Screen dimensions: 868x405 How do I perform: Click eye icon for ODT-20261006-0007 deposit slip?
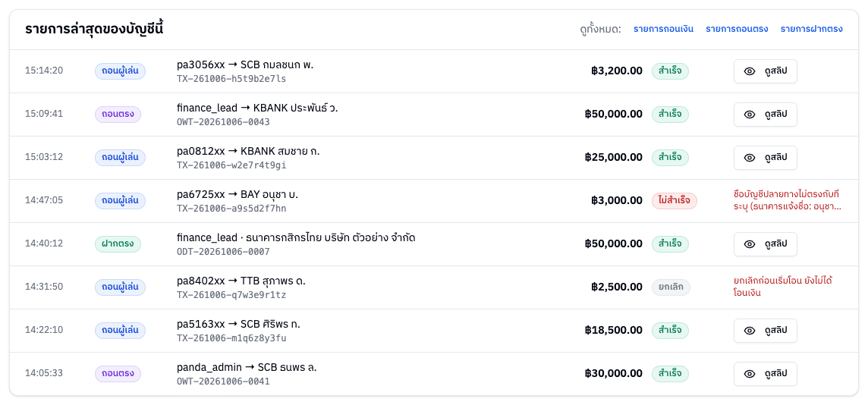tap(750, 244)
